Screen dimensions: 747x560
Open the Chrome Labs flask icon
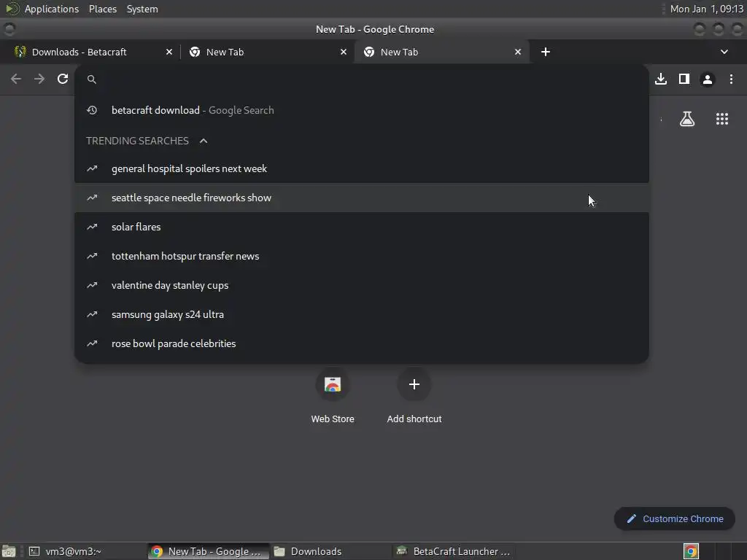tap(687, 119)
